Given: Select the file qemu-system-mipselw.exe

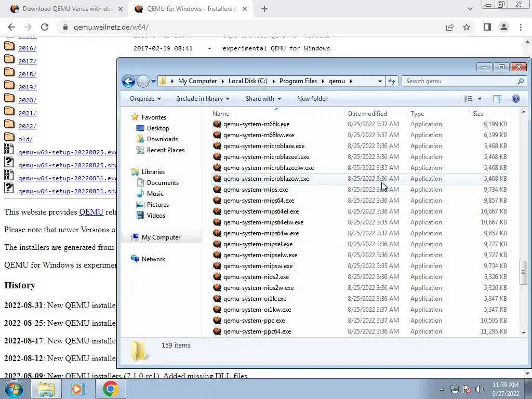Looking at the screenshot, I should [260, 255].
